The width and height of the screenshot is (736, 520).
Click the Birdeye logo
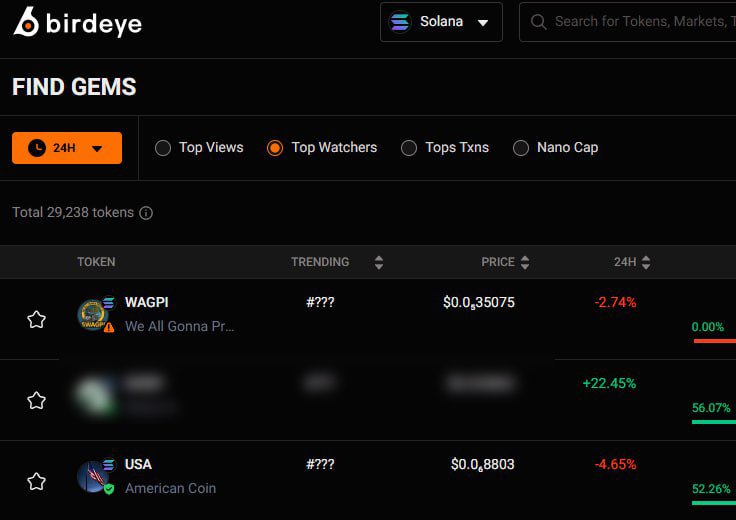tap(77, 22)
